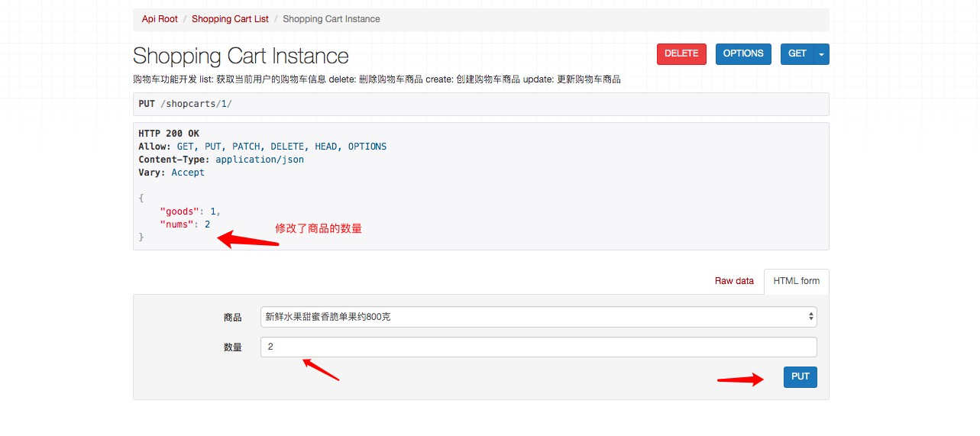Expand the GET format dropdown caret

click(x=822, y=53)
